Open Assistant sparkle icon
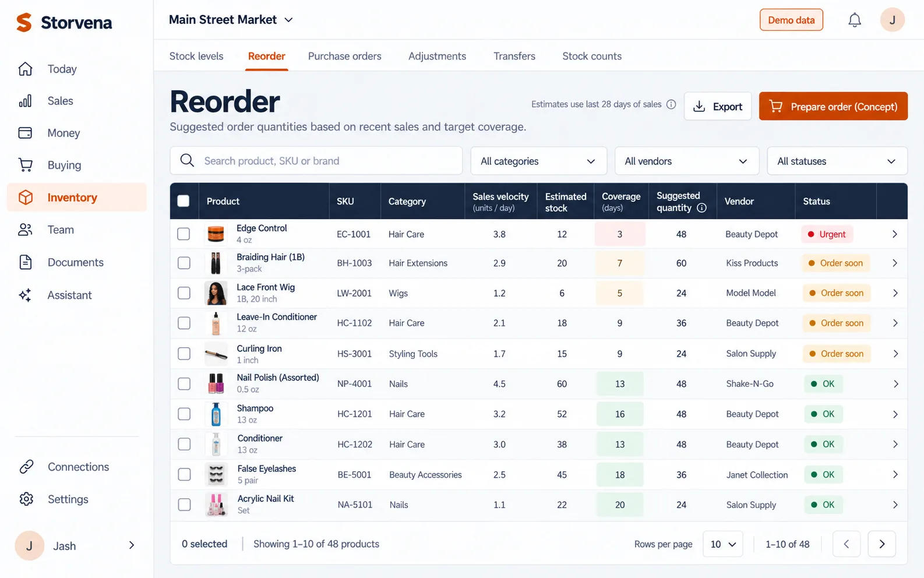This screenshot has width=924, height=578. pyautogui.click(x=25, y=295)
